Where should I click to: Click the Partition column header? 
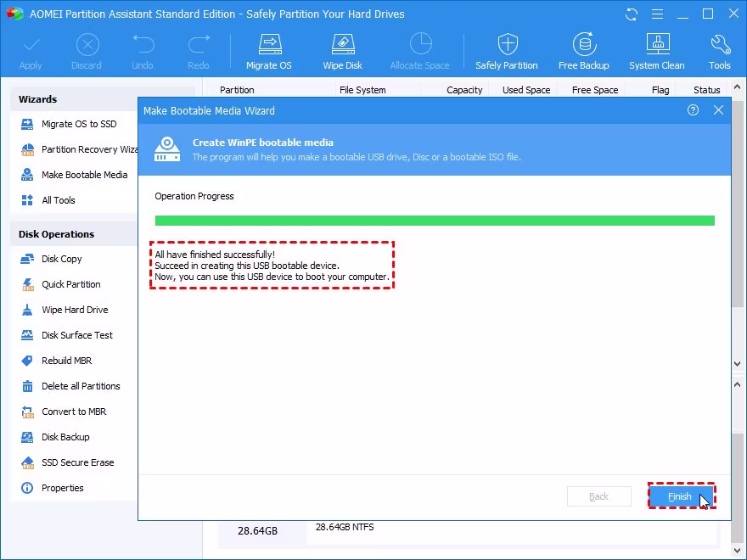pyautogui.click(x=237, y=90)
